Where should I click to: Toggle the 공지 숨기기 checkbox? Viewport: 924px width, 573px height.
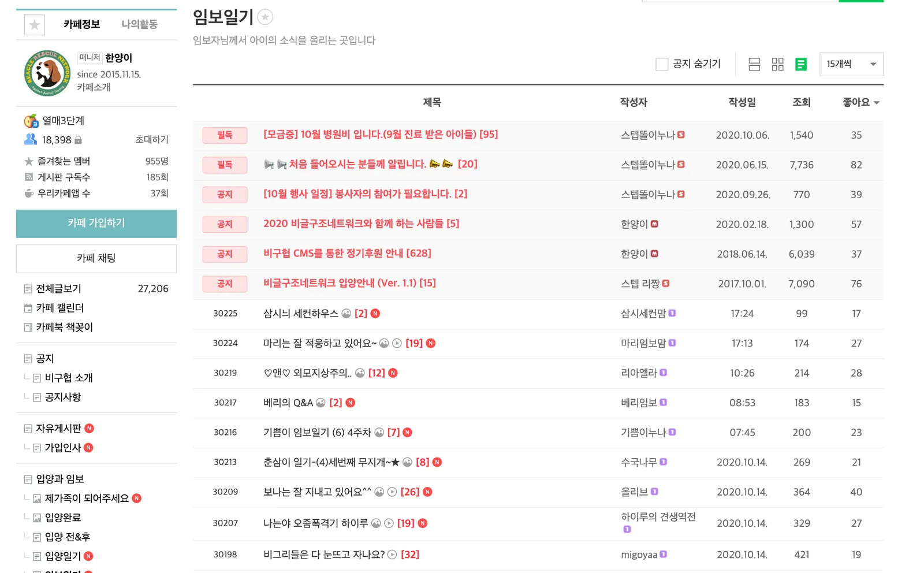pyautogui.click(x=662, y=64)
